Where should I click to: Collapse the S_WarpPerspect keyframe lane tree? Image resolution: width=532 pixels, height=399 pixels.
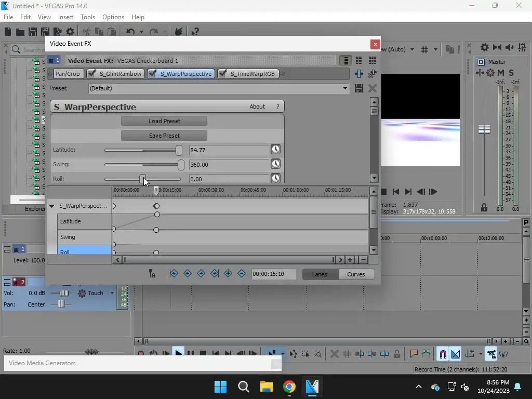pyautogui.click(x=52, y=206)
